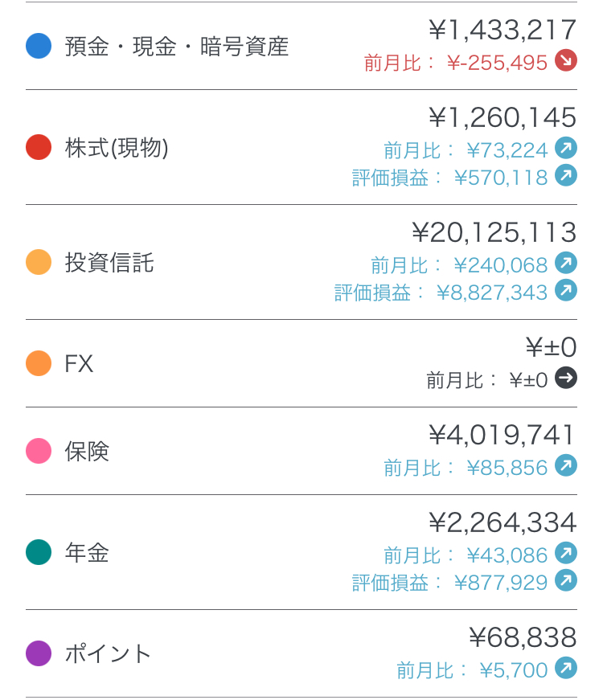Click the red down-arrow icon beside ¥-255,495
The image size is (603, 700).
point(566,61)
